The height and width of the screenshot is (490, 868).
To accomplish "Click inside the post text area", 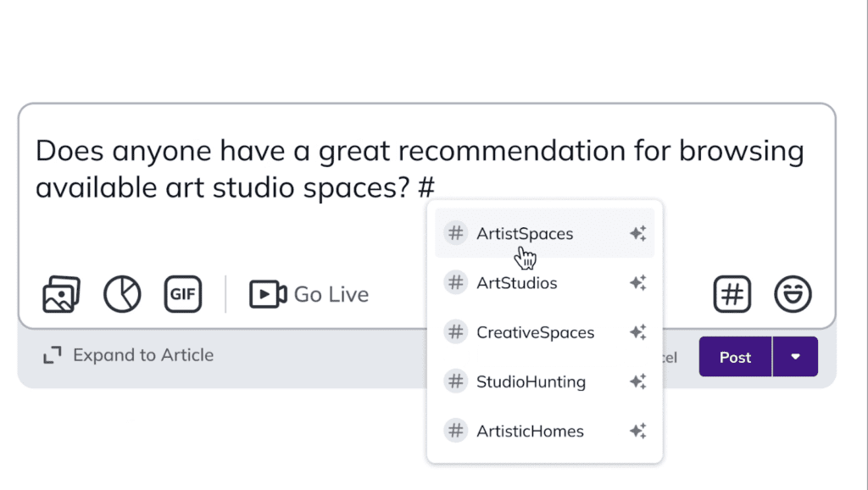I will (x=339, y=168).
